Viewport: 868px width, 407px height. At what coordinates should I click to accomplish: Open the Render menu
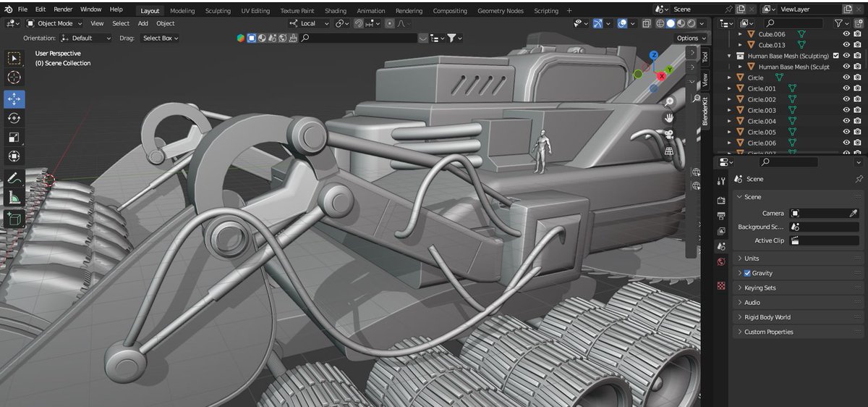(63, 9)
